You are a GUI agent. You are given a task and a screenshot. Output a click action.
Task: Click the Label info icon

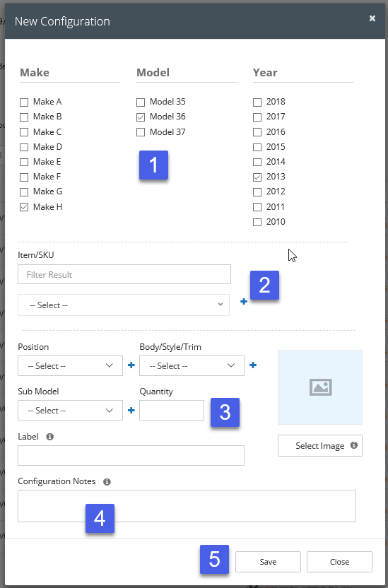tap(50, 437)
